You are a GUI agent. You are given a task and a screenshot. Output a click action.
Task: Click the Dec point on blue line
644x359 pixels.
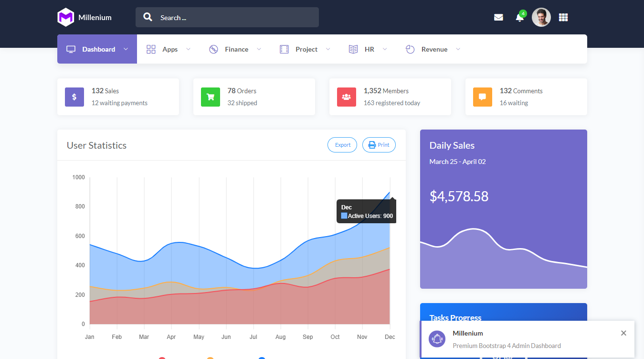pos(390,192)
